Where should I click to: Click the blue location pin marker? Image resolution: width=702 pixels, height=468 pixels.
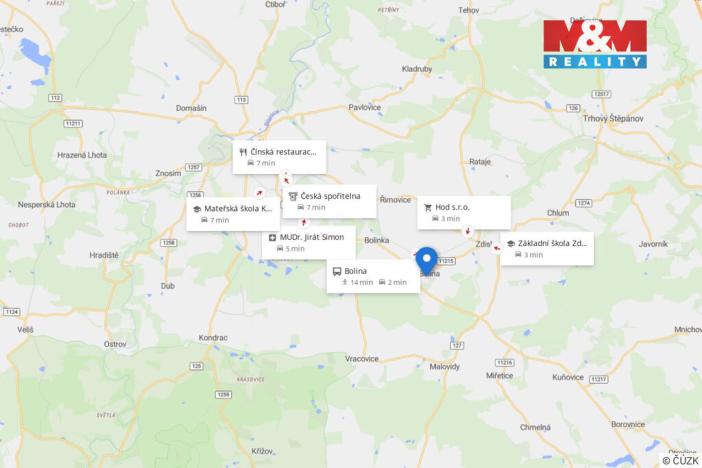coord(426,261)
